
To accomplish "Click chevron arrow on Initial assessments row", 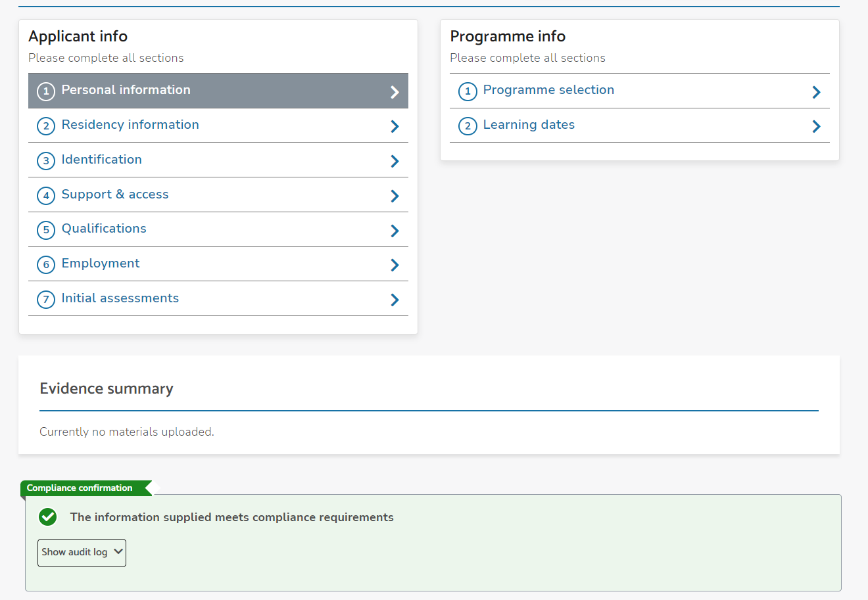I will [x=395, y=300].
